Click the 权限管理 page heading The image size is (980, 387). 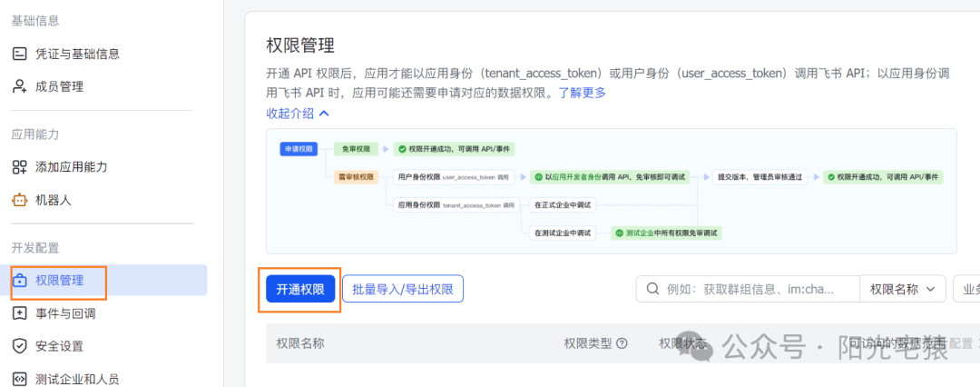click(300, 45)
